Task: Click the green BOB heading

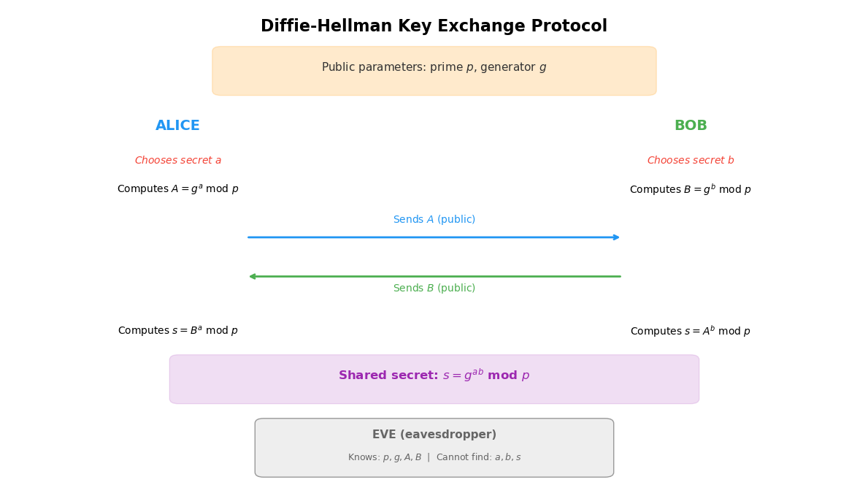Action: [690, 126]
